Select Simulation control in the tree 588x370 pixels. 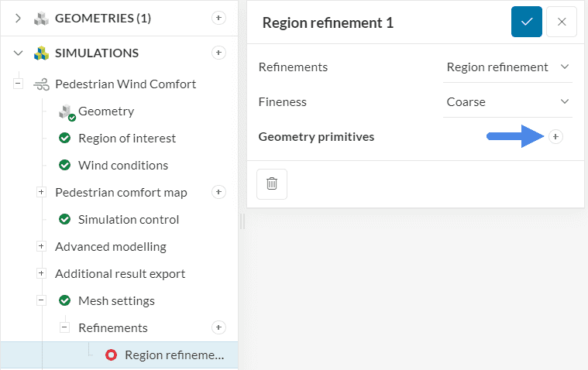(128, 220)
